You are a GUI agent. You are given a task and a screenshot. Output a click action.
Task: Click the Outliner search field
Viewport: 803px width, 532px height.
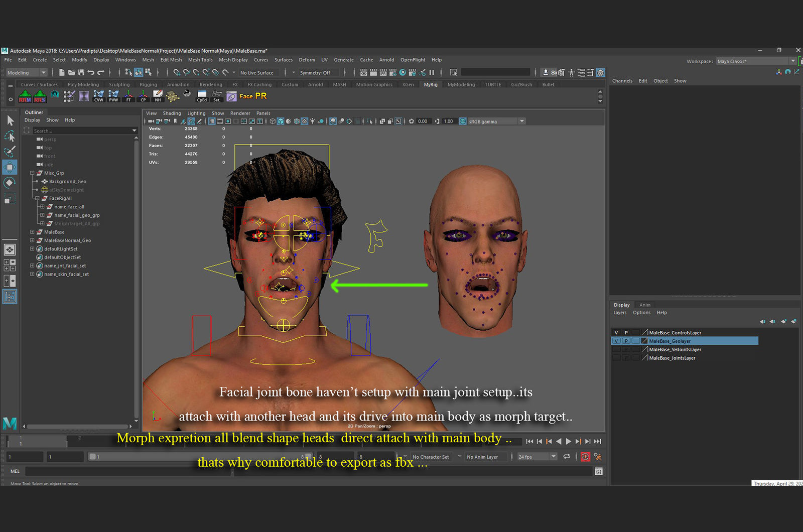pos(84,130)
